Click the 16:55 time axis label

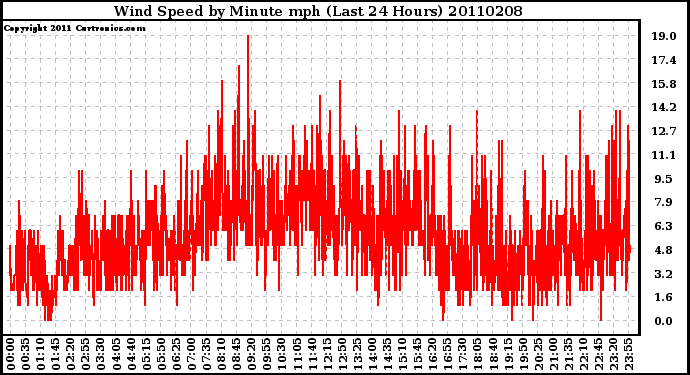pos(448,354)
